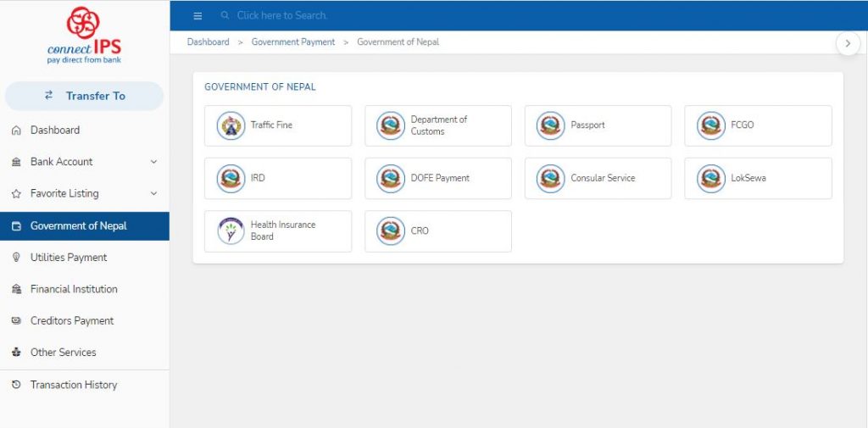
Task: Click the IRD emblem icon
Action: coord(231,178)
